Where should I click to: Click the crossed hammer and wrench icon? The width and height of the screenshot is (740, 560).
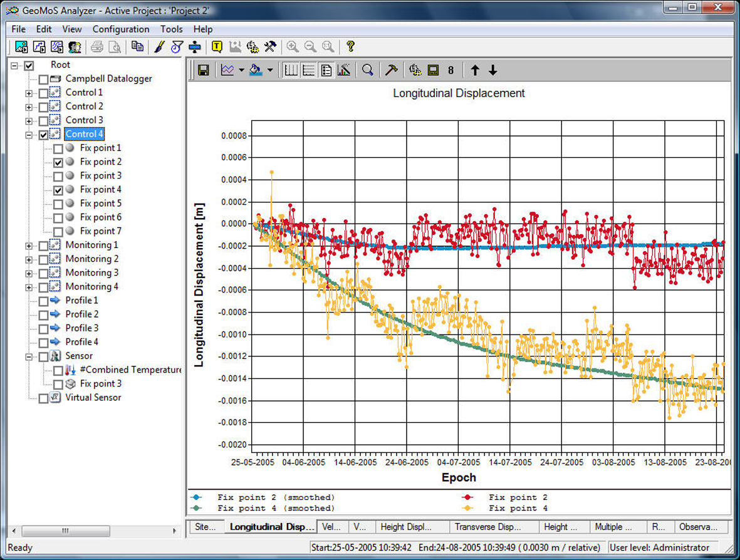pyautogui.click(x=271, y=47)
